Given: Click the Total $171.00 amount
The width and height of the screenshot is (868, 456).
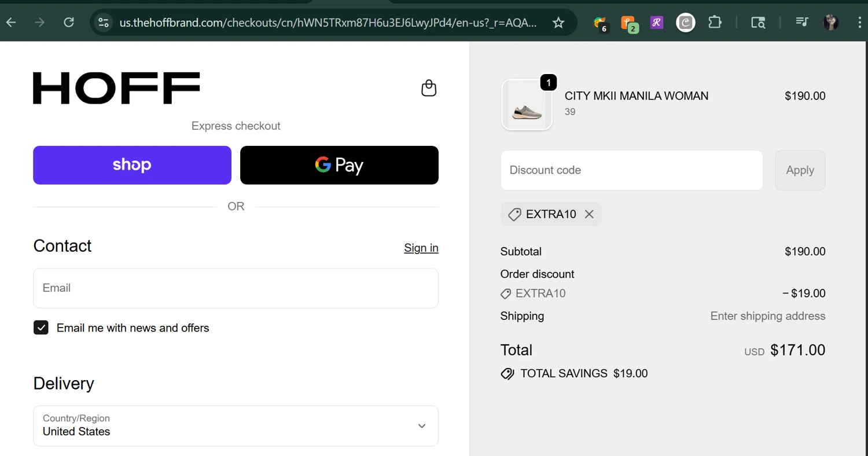Looking at the screenshot, I should pos(798,350).
